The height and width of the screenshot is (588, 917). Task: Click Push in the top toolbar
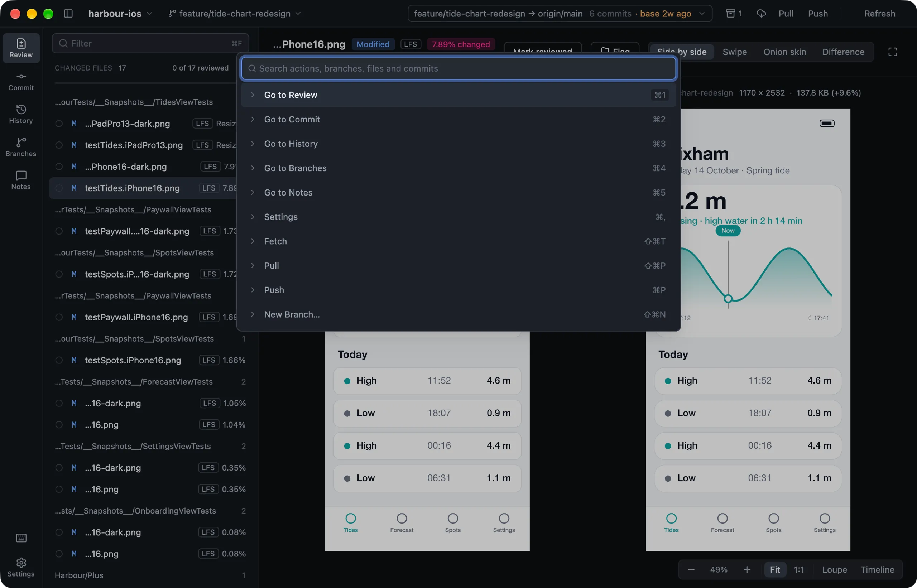(x=818, y=14)
